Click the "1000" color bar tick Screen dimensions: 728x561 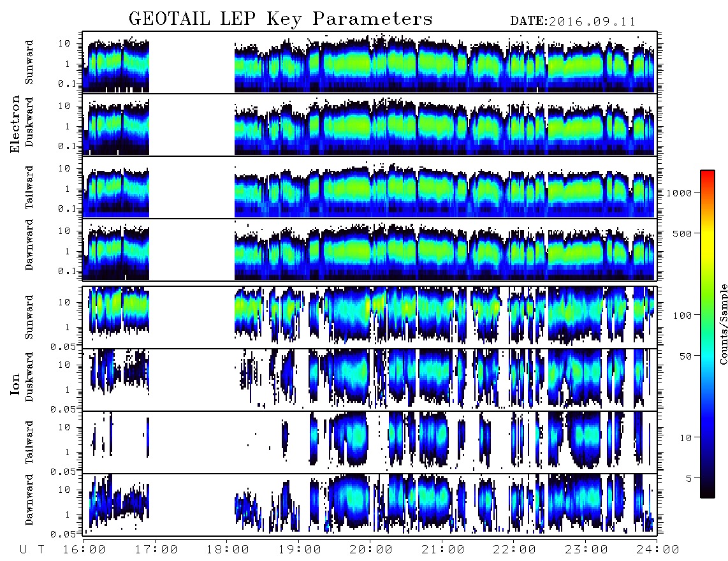coord(680,193)
